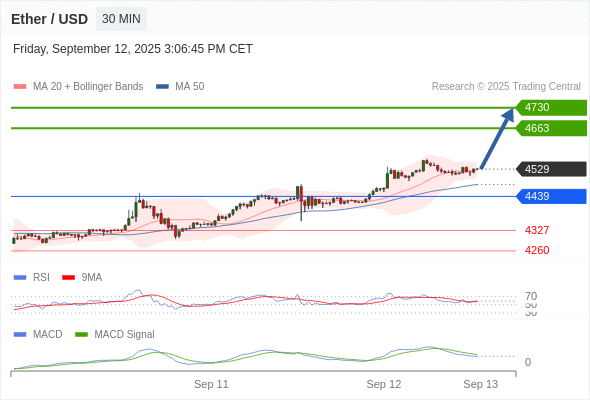Click Research © 2025 Trading Central text
Image resolution: width=590 pixels, height=400 pixels.
tap(506, 87)
